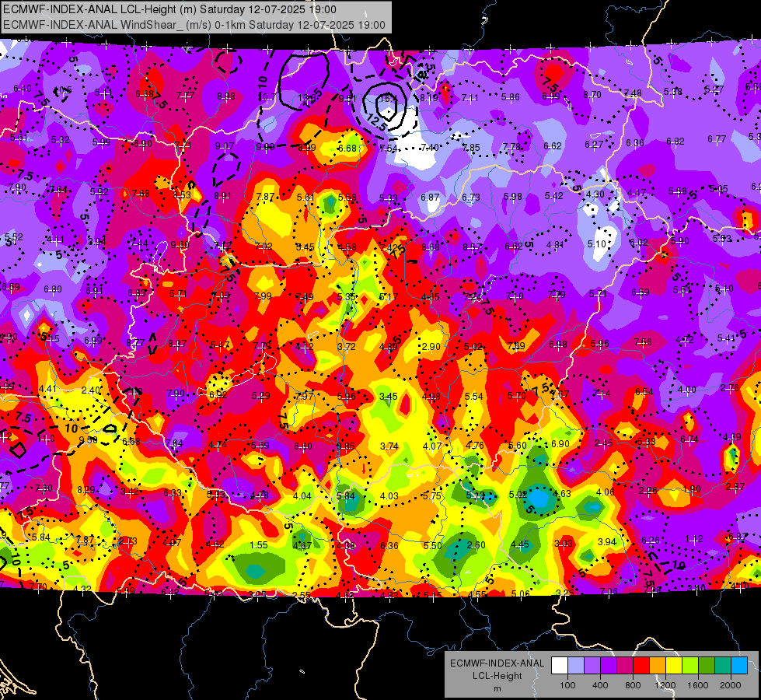The image size is (761, 700).
Task: Click the wind shear value 9.60
Action: tap(180, 245)
